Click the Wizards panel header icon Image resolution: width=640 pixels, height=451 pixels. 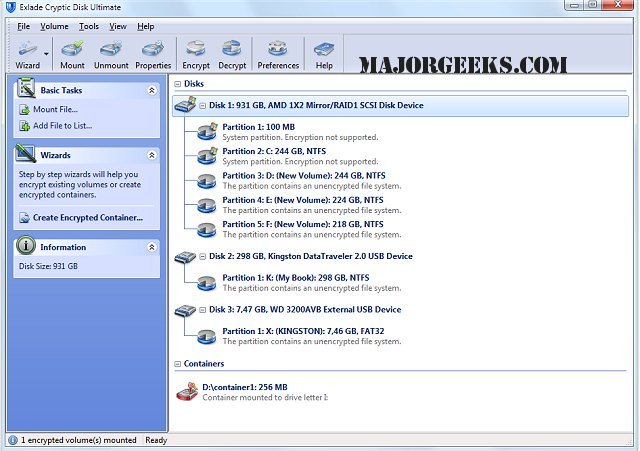coord(26,153)
